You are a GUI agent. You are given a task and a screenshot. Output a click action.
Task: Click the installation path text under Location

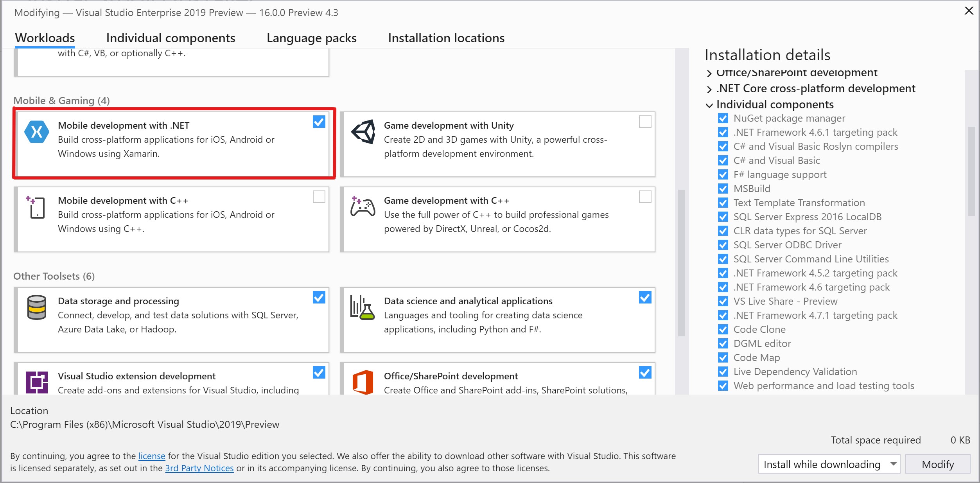(x=145, y=424)
